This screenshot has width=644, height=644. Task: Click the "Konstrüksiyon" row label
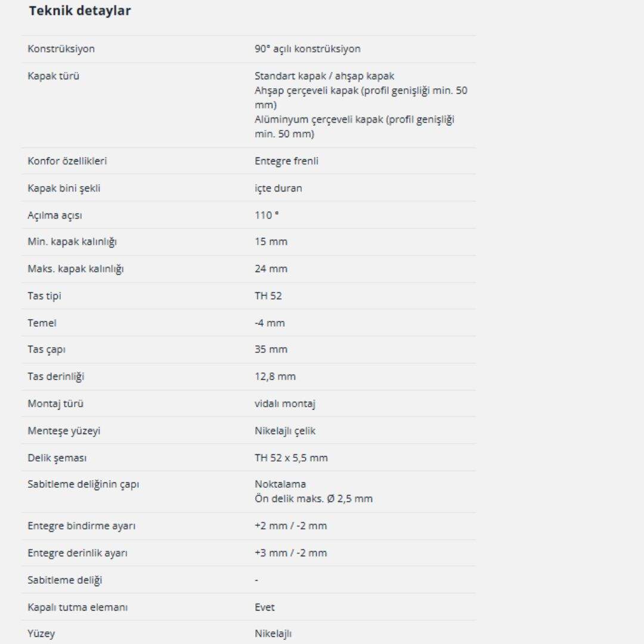61,49
